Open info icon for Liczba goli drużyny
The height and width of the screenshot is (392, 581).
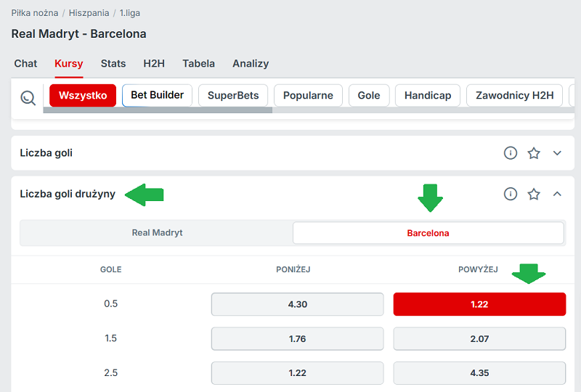click(511, 194)
